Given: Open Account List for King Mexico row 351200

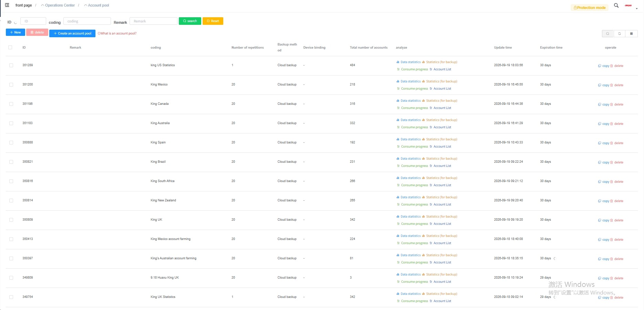Looking at the screenshot, I should pos(440,89).
